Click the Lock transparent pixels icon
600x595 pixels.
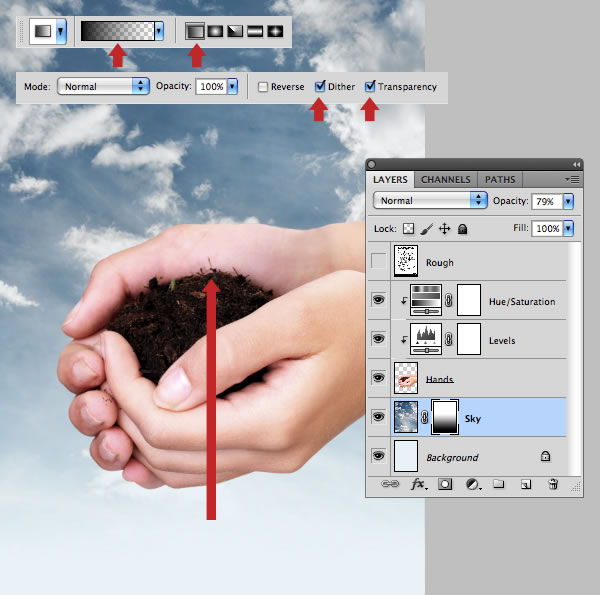[409, 229]
